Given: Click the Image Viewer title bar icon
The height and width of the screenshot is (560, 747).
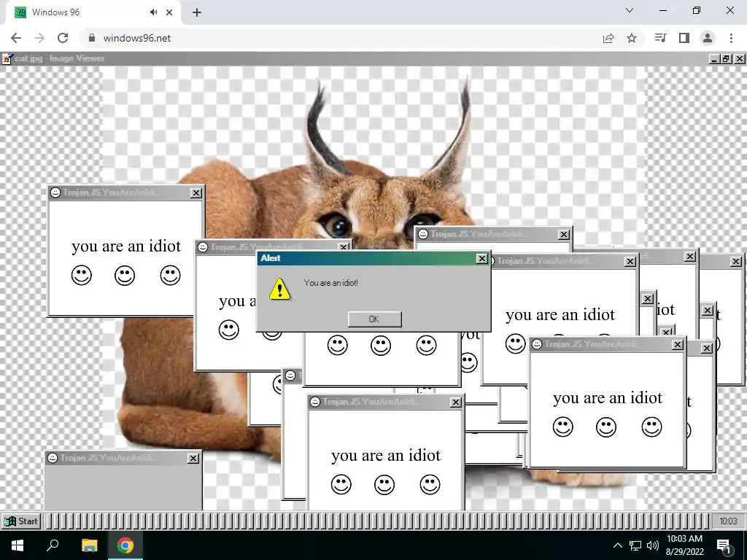Looking at the screenshot, I should 7,58.
